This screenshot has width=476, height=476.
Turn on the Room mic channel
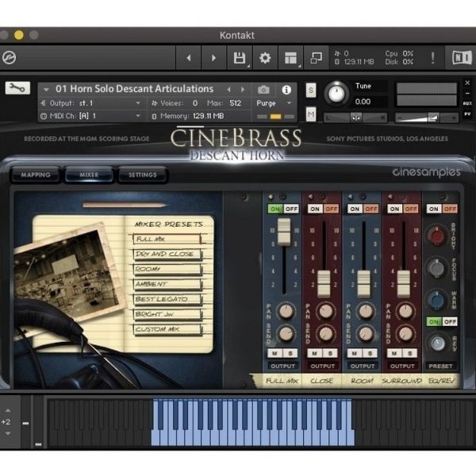(355, 209)
